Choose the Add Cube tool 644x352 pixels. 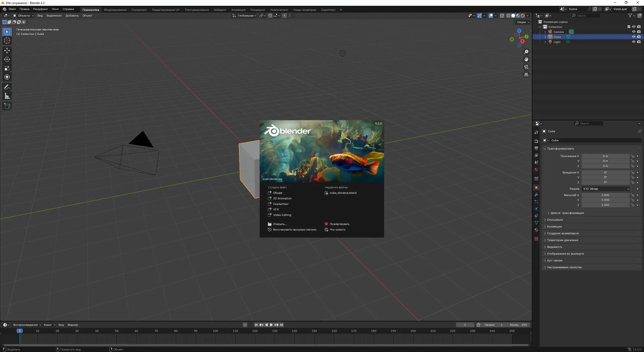point(7,106)
